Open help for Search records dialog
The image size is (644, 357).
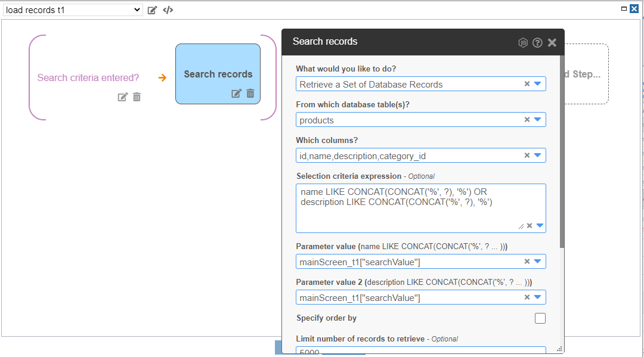click(537, 43)
